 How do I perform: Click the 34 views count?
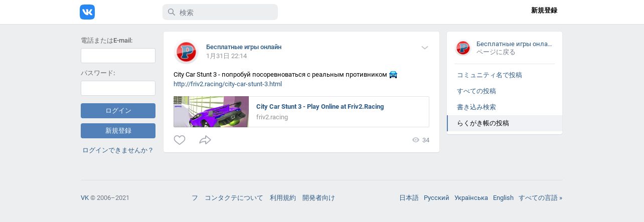(x=426, y=140)
